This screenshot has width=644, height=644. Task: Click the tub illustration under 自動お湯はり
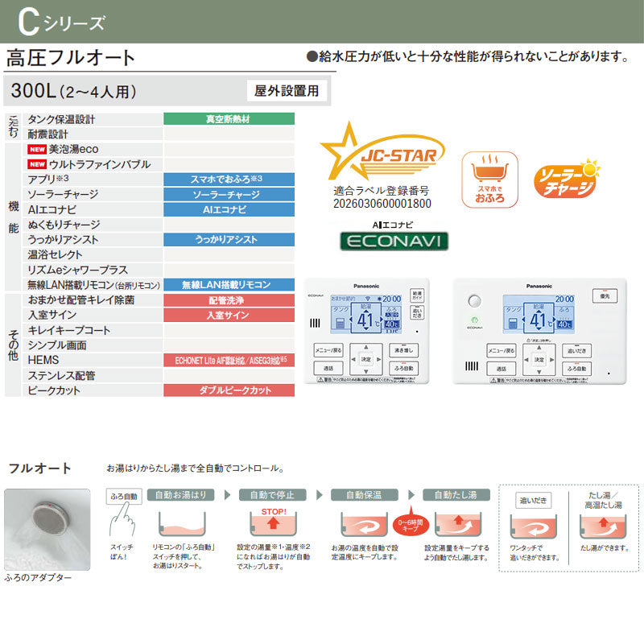coord(182,524)
